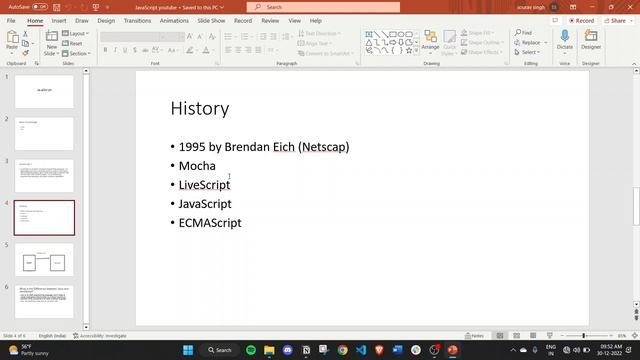
Task: Click English (India) language in status bar
Action: pos(52,336)
